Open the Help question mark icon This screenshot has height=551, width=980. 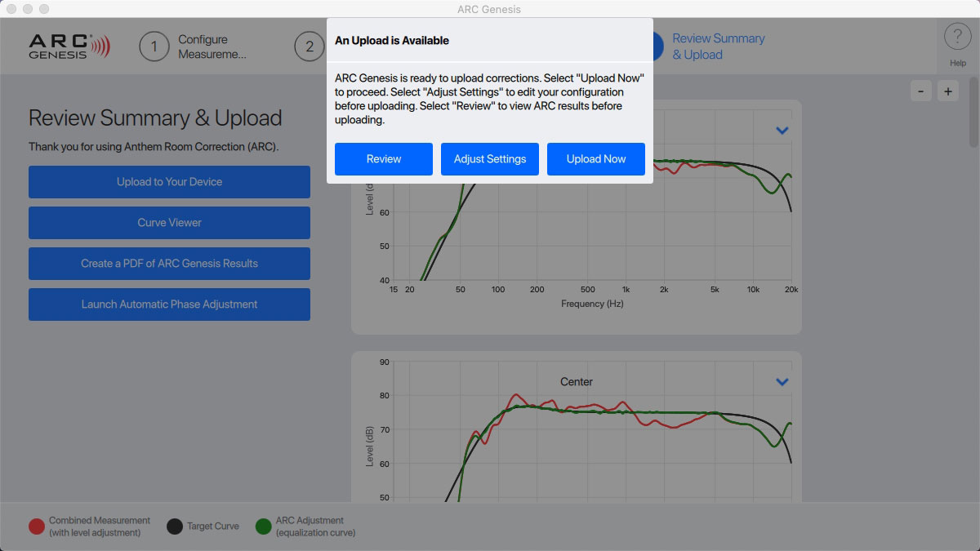point(957,38)
